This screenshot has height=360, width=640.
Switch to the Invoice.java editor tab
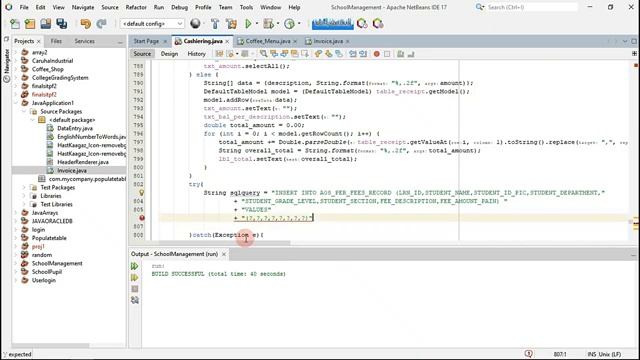(x=328, y=41)
